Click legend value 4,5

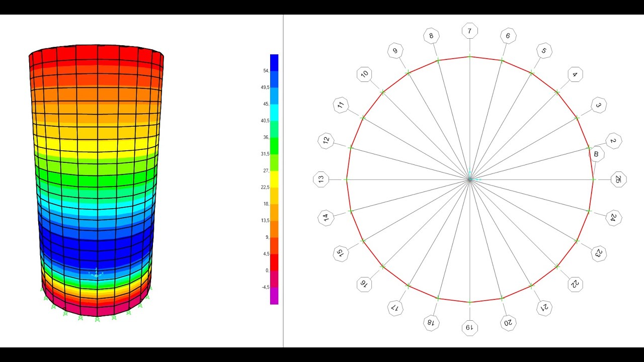point(266,254)
